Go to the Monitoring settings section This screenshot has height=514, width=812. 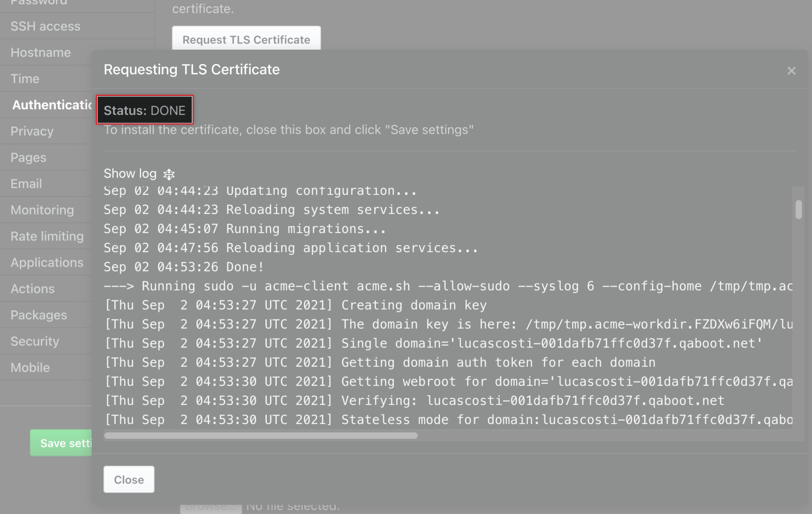click(42, 210)
